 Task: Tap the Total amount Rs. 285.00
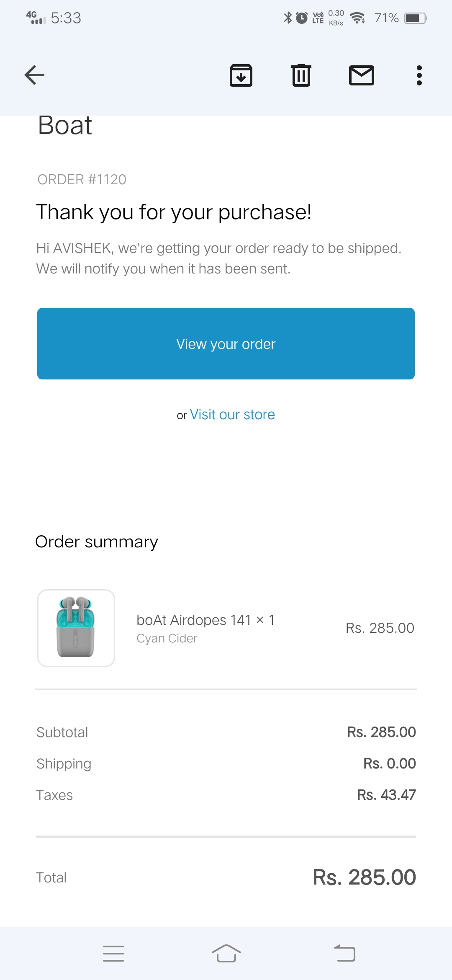[x=364, y=877]
